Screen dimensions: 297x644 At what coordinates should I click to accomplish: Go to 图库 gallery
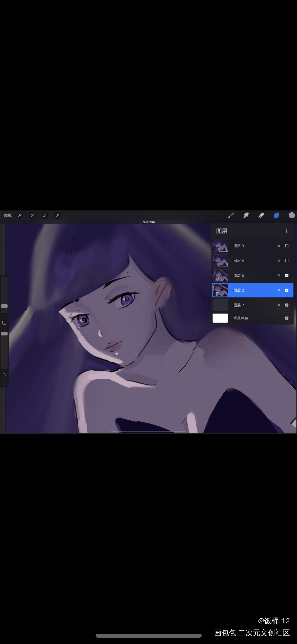(8, 215)
